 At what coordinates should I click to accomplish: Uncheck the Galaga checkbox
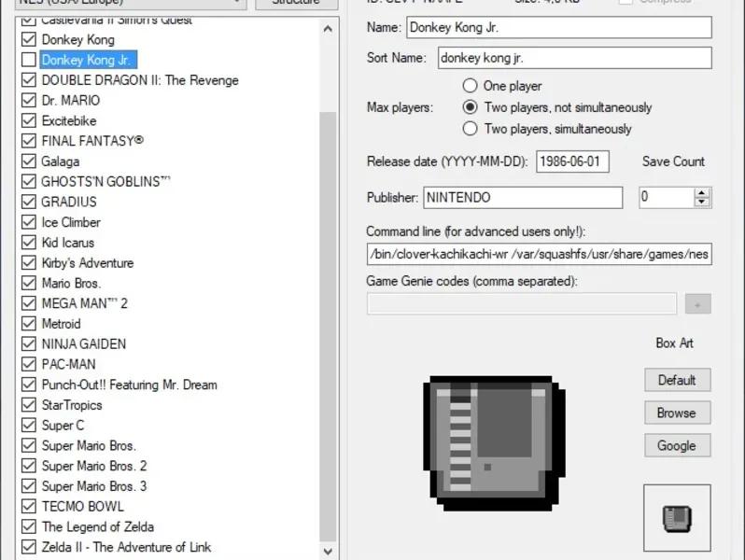coord(29,161)
